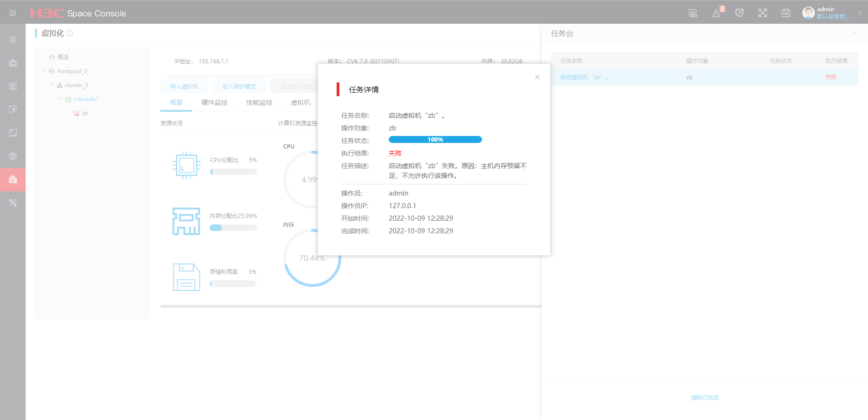Click the 失败 result in the task list row

click(x=831, y=77)
